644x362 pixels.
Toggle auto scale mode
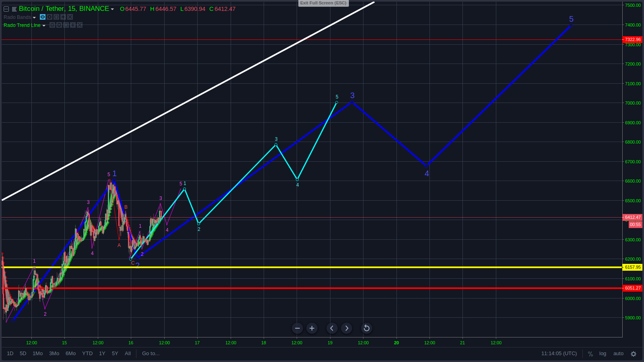tap(618, 354)
